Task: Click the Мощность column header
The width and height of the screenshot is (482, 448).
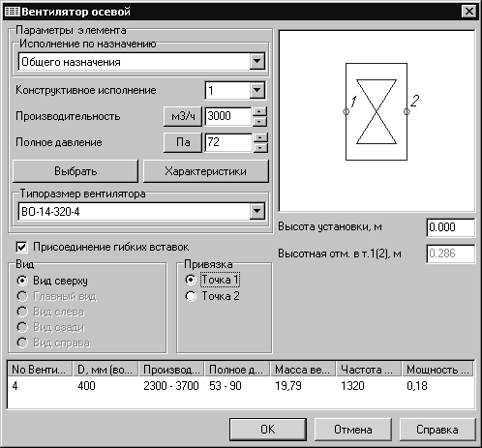Action: [437, 370]
